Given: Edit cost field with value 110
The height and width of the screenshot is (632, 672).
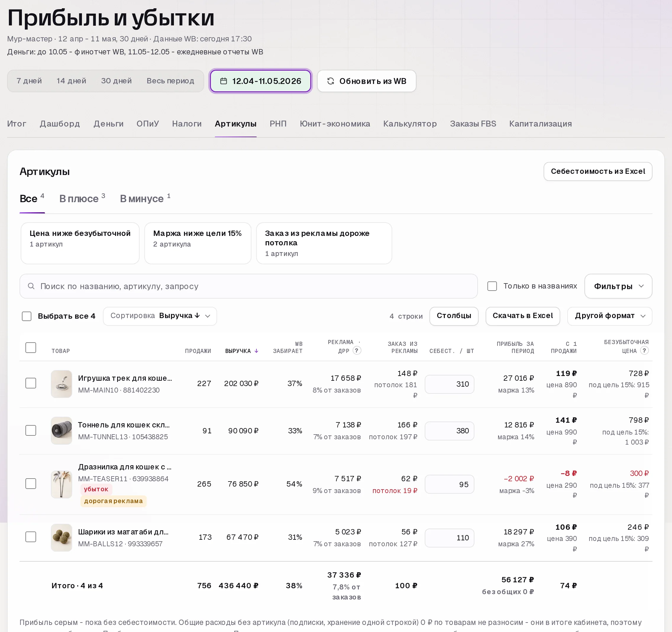Looking at the screenshot, I should [449, 538].
